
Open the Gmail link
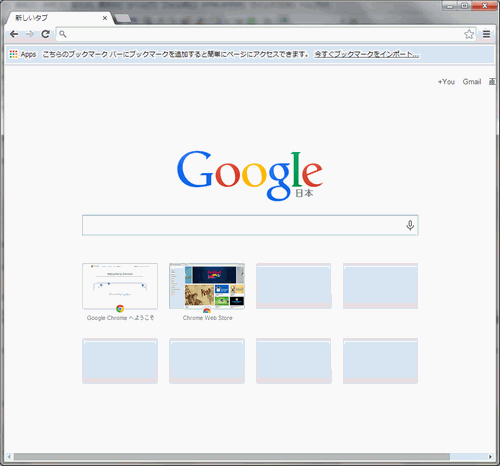[x=472, y=82]
